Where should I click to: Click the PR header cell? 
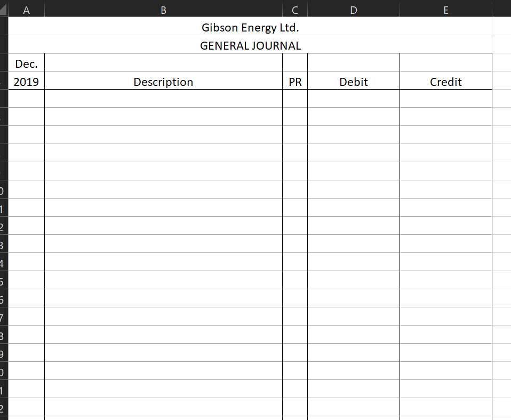point(294,82)
